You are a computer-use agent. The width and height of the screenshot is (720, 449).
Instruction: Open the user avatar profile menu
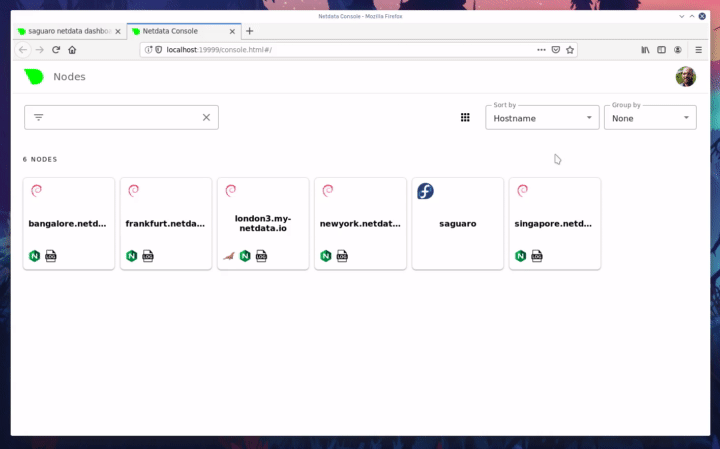tap(686, 77)
